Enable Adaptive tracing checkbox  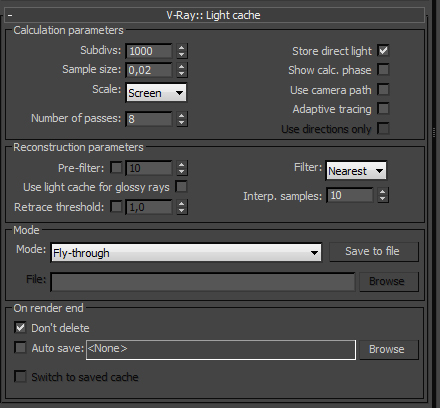pyautogui.click(x=383, y=109)
